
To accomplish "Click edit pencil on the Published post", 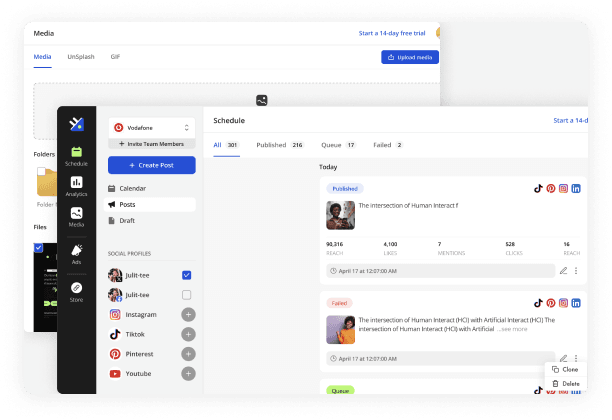I will [x=563, y=271].
